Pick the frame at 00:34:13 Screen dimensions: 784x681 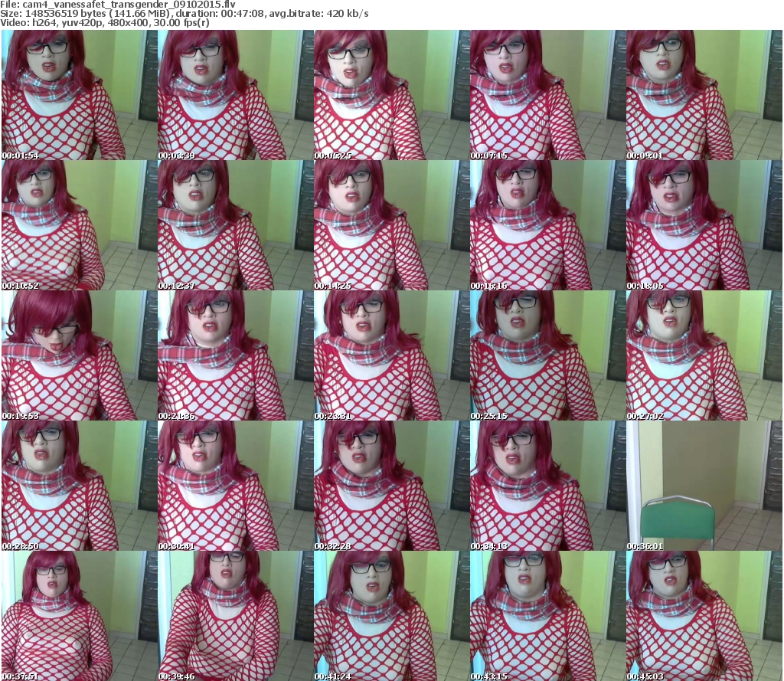[x=547, y=486]
